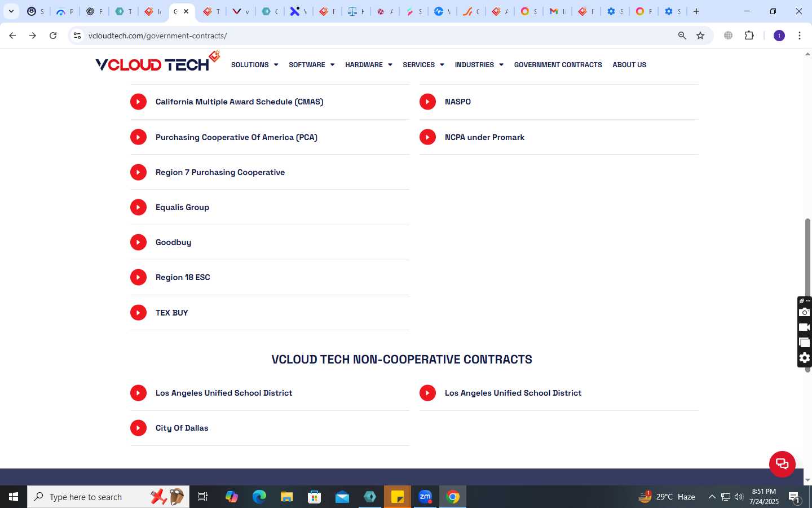Screen dimensions: 812x508
Task: Open the TEX BUY contract link
Action: pyautogui.click(x=171, y=313)
